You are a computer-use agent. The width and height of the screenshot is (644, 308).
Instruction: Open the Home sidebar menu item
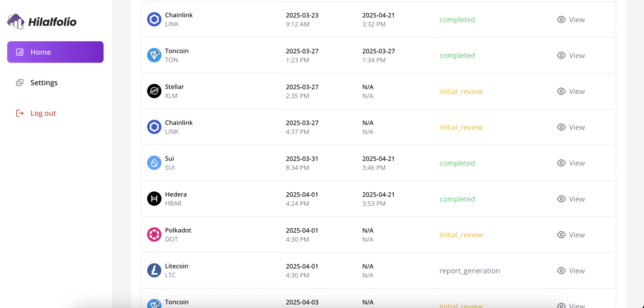tap(55, 52)
